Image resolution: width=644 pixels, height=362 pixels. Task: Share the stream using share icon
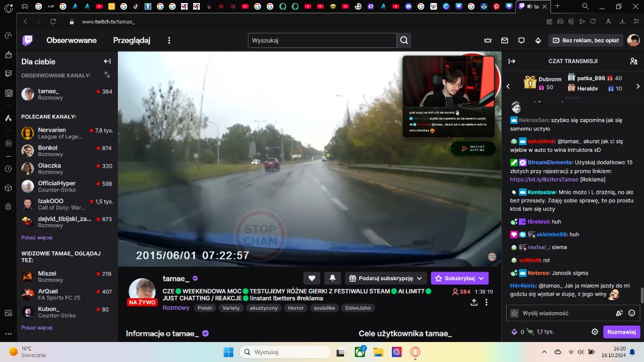pyautogui.click(x=474, y=302)
